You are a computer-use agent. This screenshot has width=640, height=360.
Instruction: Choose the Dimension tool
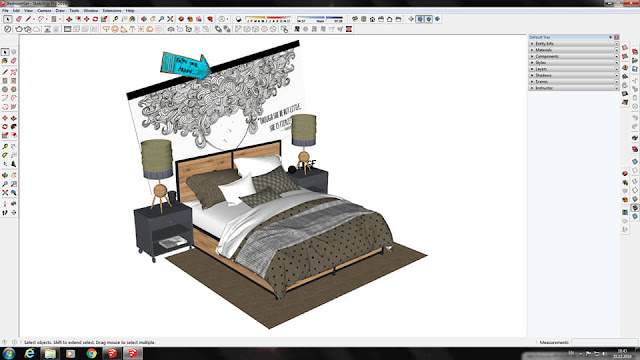point(13,146)
